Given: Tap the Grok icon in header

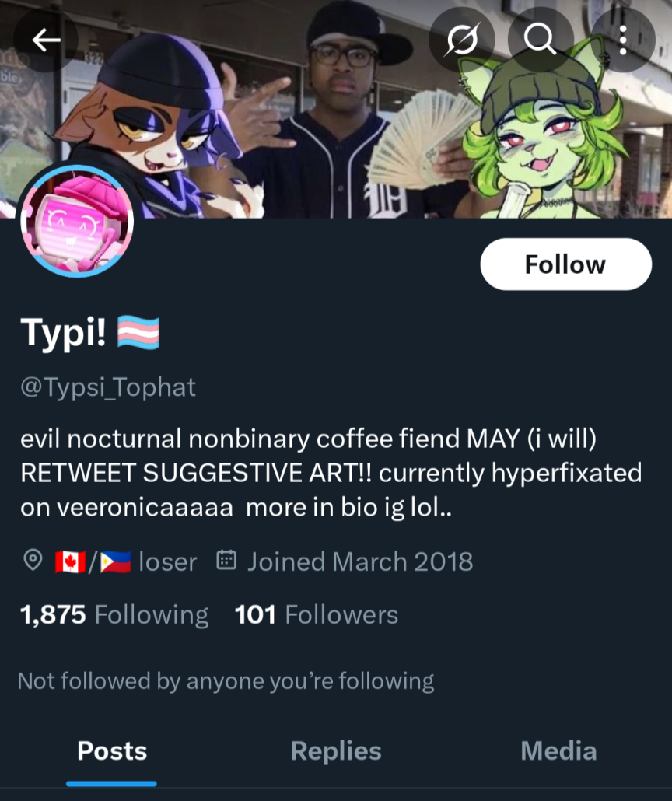Looking at the screenshot, I should point(461,40).
